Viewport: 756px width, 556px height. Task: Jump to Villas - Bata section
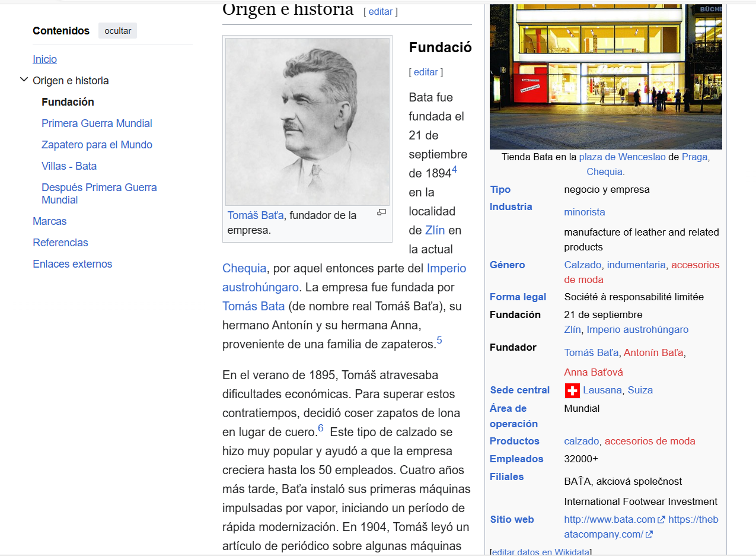point(69,166)
